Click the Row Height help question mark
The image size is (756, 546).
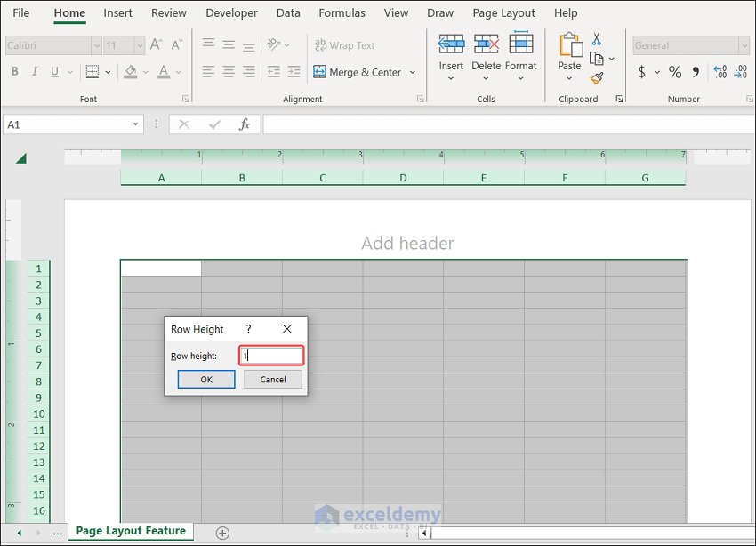pos(249,329)
